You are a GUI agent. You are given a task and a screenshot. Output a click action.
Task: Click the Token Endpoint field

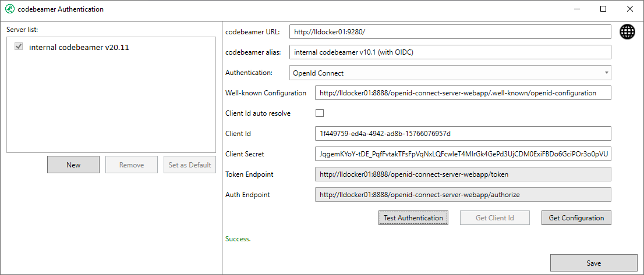coord(463,174)
